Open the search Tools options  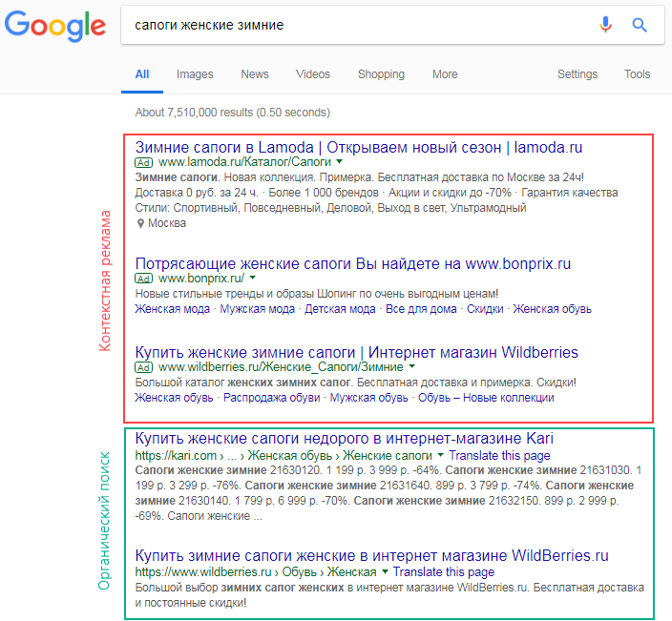pyautogui.click(x=637, y=74)
